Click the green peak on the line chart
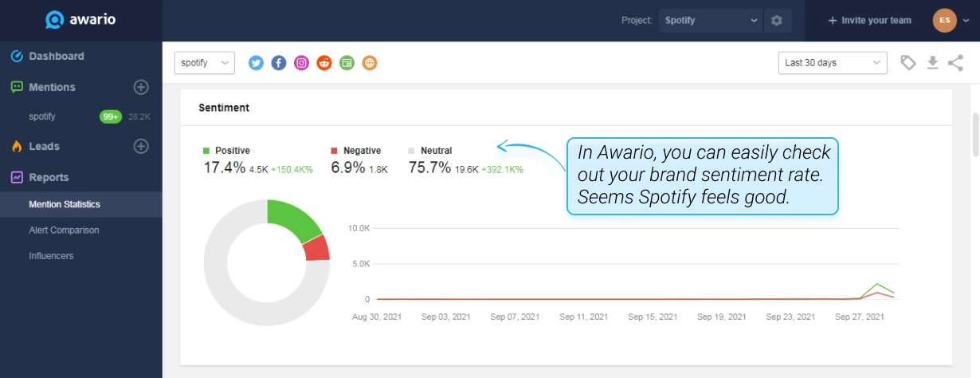The height and width of the screenshot is (378, 980). 877,285
